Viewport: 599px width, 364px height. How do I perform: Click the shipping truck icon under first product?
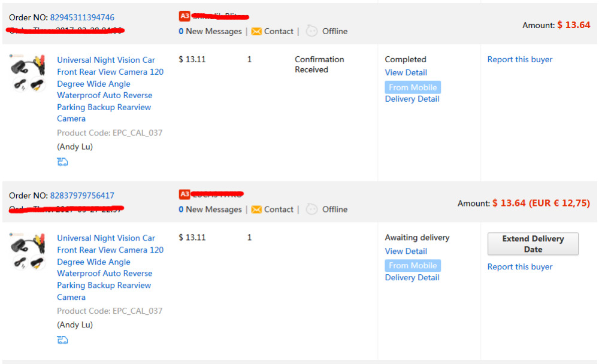point(62,162)
